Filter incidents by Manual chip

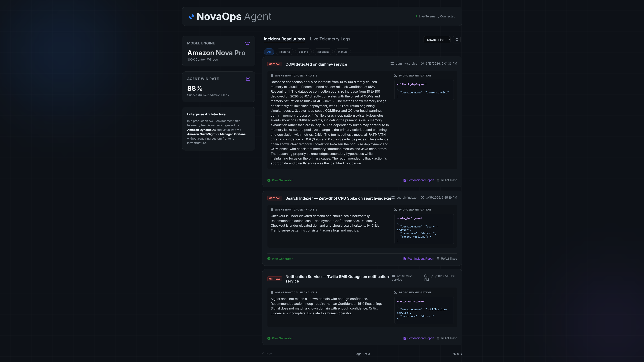(342, 52)
